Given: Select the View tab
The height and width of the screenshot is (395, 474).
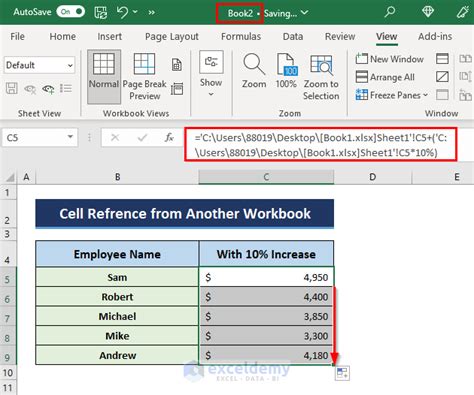Looking at the screenshot, I should coord(386,36).
